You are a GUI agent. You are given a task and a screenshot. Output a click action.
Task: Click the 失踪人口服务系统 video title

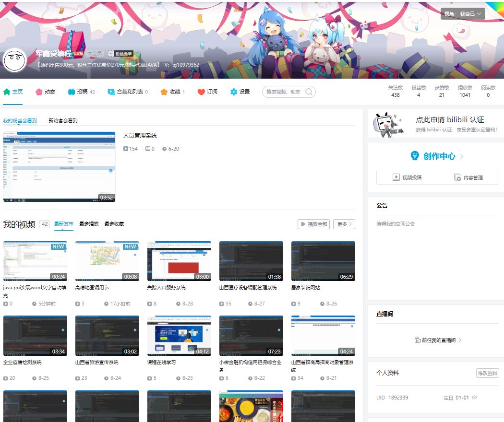pyautogui.click(x=166, y=288)
